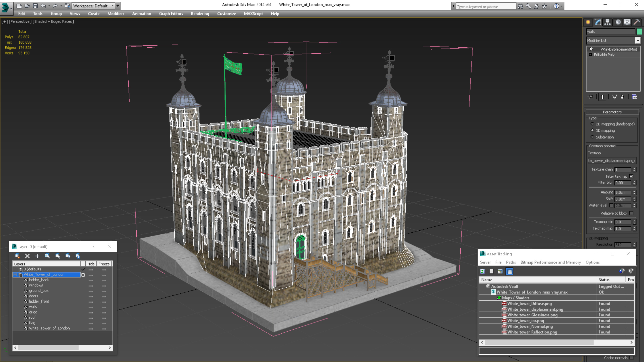Toggle VRayDisplacementMod lightbulb on/off
Viewport: 644px width, 362px height.
[x=591, y=49]
